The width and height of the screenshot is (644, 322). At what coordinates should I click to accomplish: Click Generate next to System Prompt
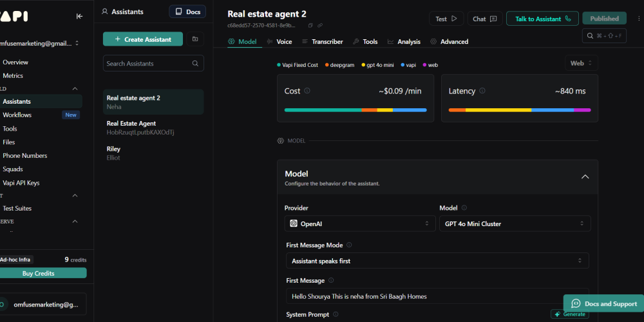[x=569, y=314]
